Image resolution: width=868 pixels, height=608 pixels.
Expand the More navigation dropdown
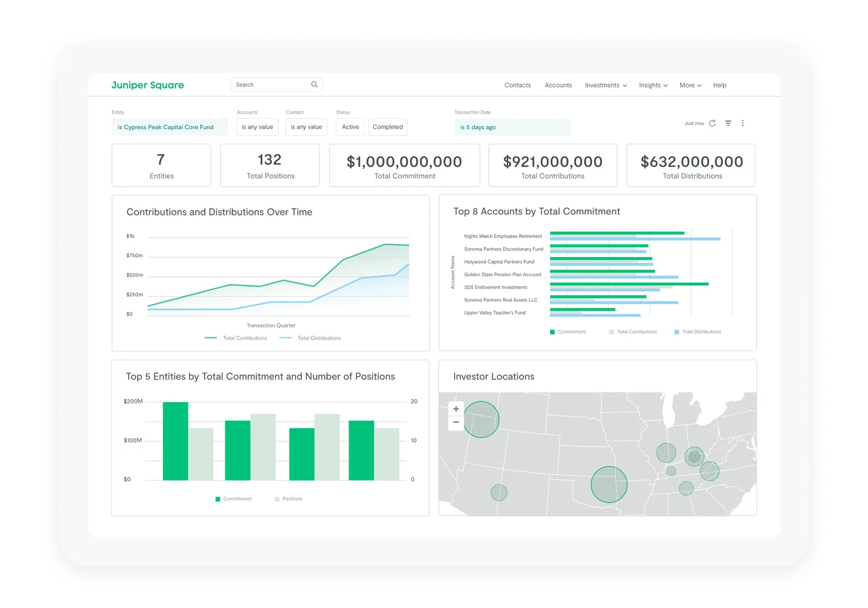690,85
